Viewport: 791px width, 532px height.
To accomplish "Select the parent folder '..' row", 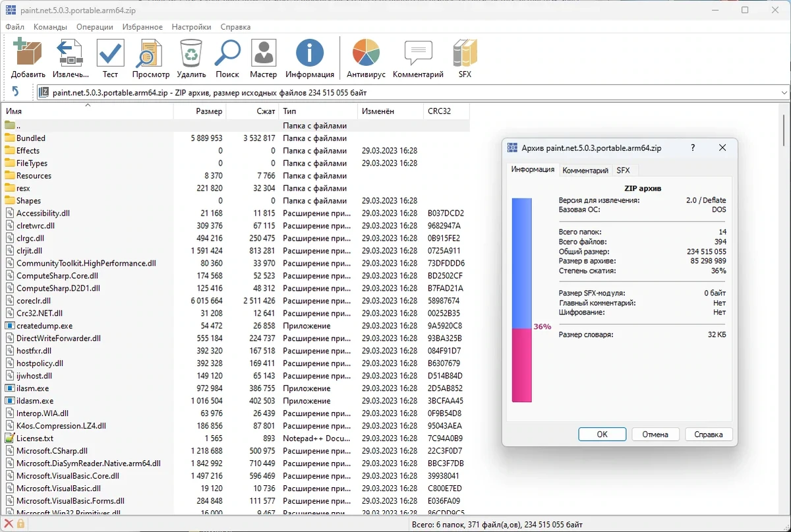I will point(236,125).
